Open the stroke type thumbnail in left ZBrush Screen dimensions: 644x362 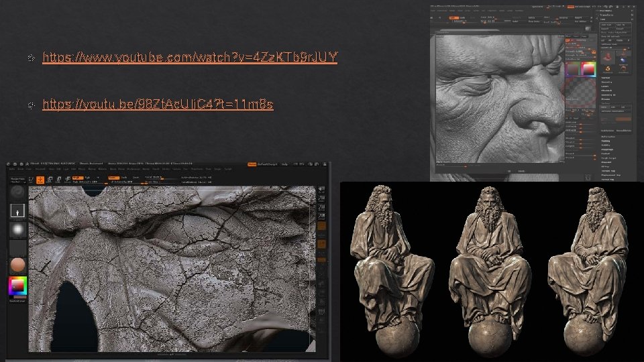pyautogui.click(x=17, y=210)
